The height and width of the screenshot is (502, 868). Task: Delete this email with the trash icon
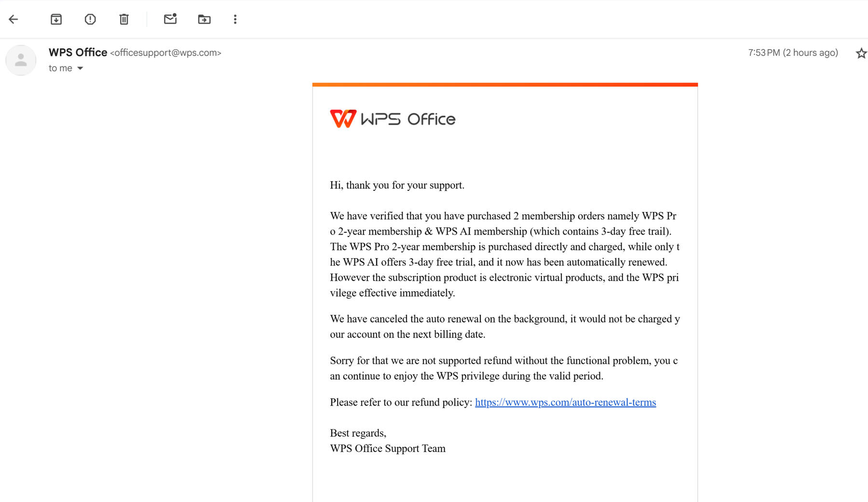coord(124,19)
